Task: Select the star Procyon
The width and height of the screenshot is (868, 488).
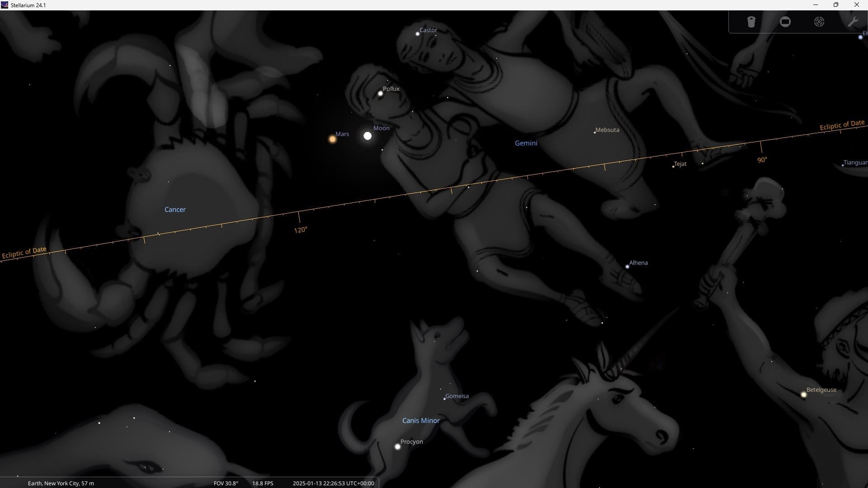Action: click(398, 446)
